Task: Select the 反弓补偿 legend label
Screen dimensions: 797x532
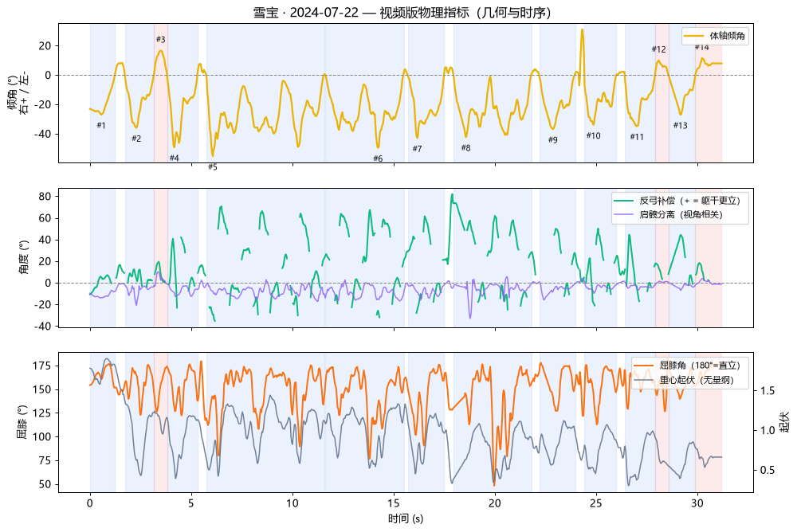Action: pos(689,201)
